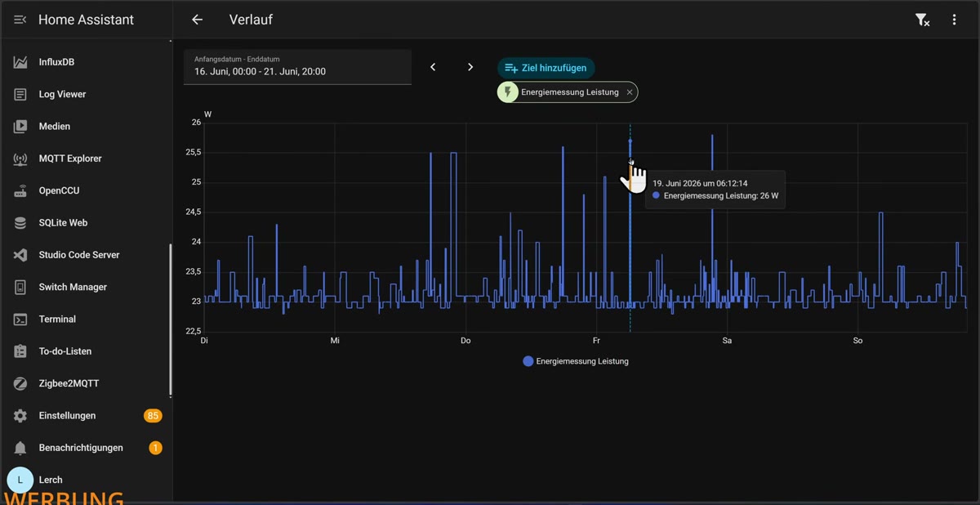980x505 pixels.
Task: Go to the next date range
Action: coord(470,67)
